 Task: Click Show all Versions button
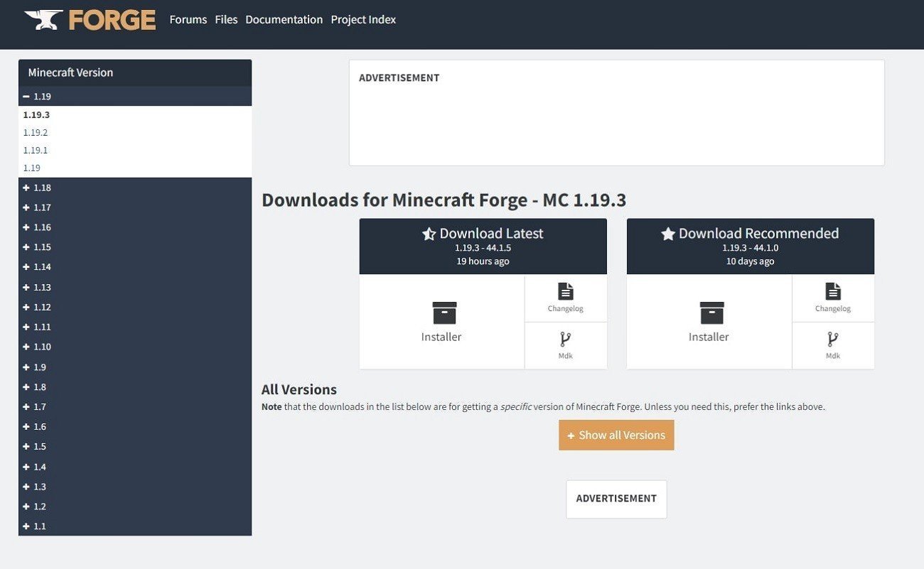tap(616, 435)
